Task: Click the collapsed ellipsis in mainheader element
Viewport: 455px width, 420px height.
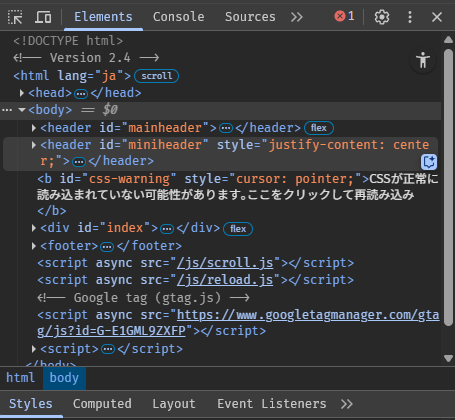Action: [x=226, y=128]
